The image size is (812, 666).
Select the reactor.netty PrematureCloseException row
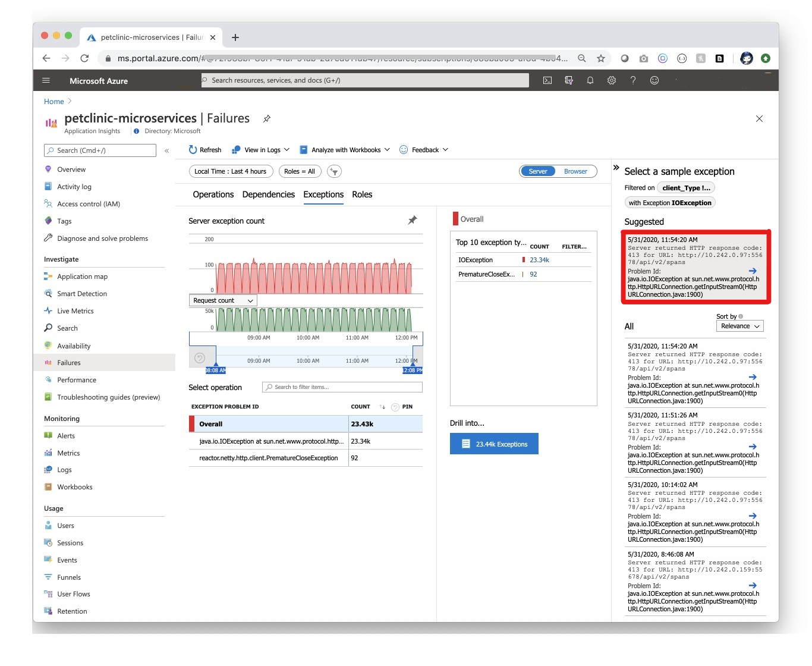tap(306, 458)
